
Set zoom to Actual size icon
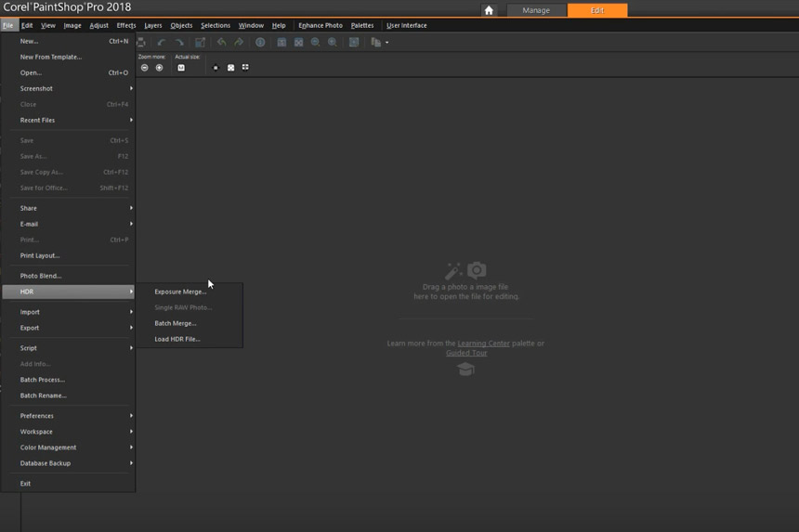181,68
